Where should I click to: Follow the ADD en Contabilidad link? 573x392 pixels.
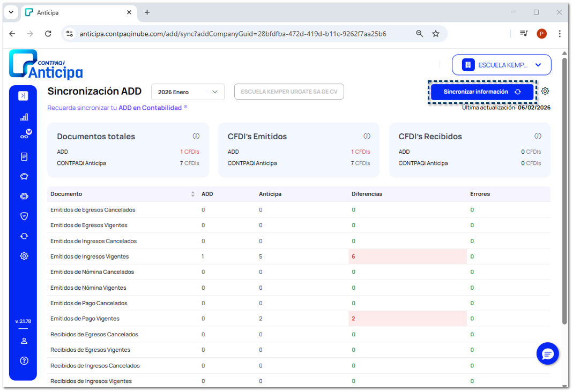[x=150, y=108]
